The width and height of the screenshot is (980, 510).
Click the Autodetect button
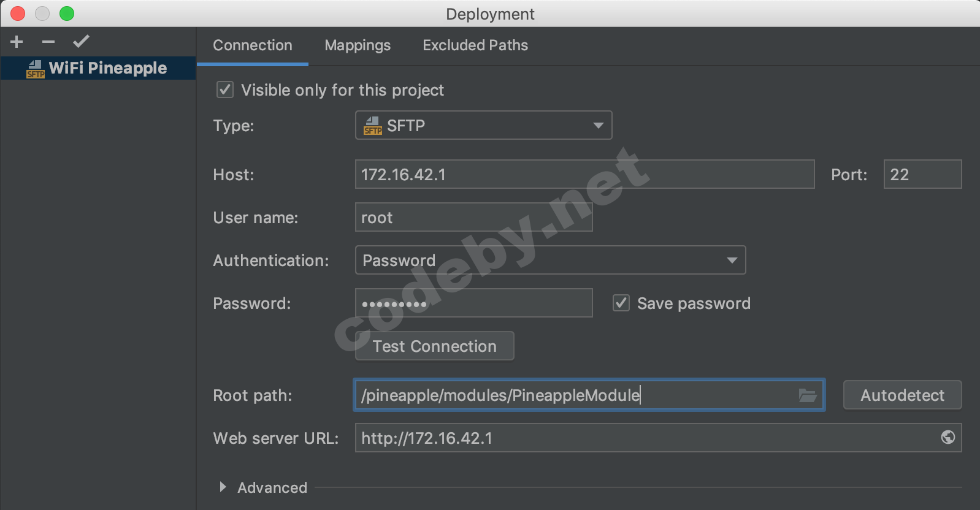[x=902, y=395]
